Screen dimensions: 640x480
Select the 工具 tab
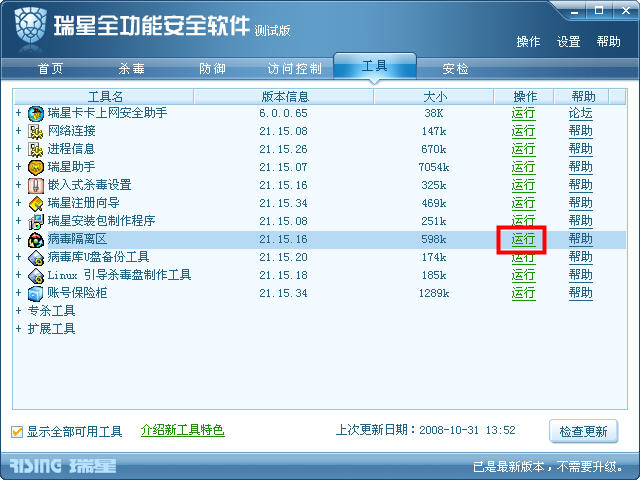point(375,66)
